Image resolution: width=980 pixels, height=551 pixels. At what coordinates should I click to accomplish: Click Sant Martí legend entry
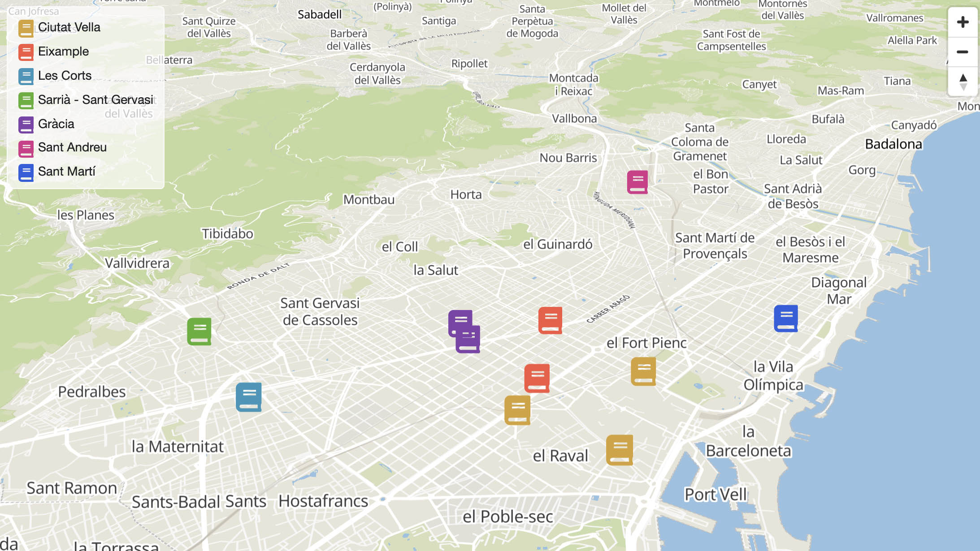(x=66, y=172)
